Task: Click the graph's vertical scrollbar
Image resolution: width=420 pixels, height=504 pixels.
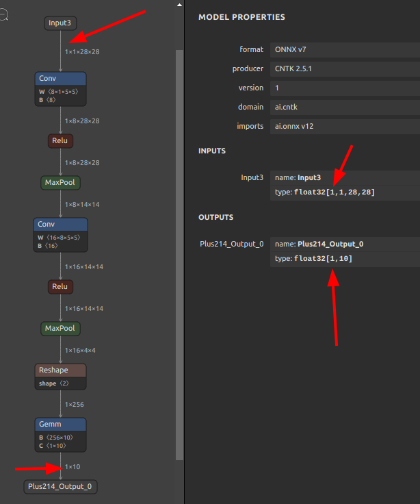Action: 179,253
